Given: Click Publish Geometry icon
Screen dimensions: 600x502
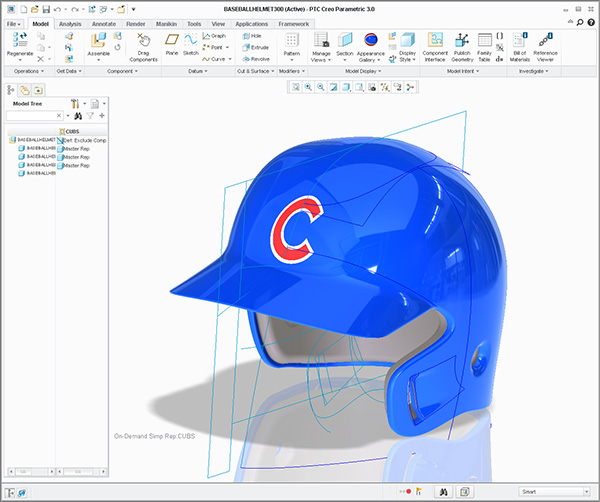Looking at the screenshot, I should [x=462, y=39].
